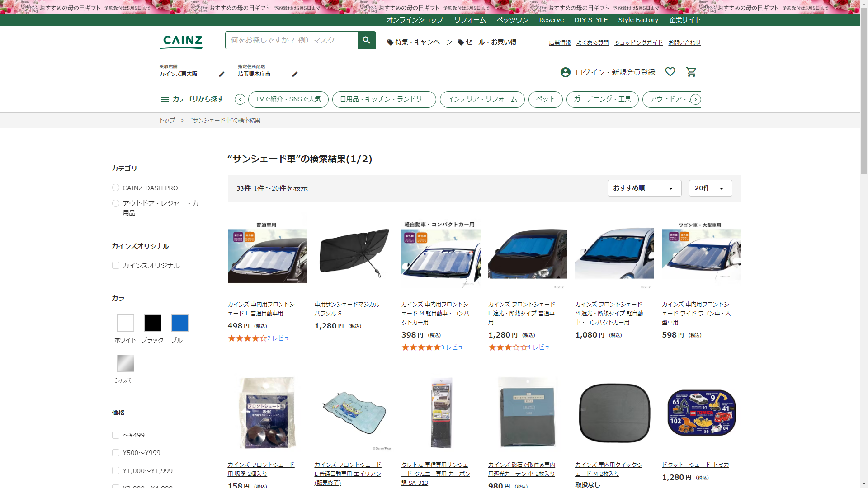Viewport: 868px width, 488px height.
Task: Open the 20件 per-page dropdown
Action: point(710,188)
